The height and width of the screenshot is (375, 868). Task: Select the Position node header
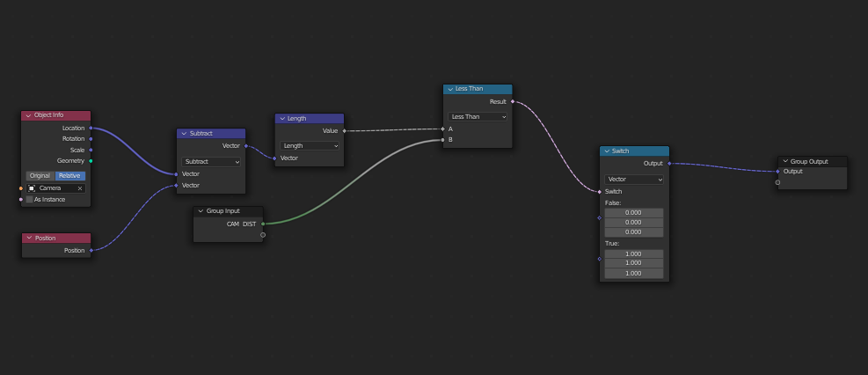[x=56, y=239]
